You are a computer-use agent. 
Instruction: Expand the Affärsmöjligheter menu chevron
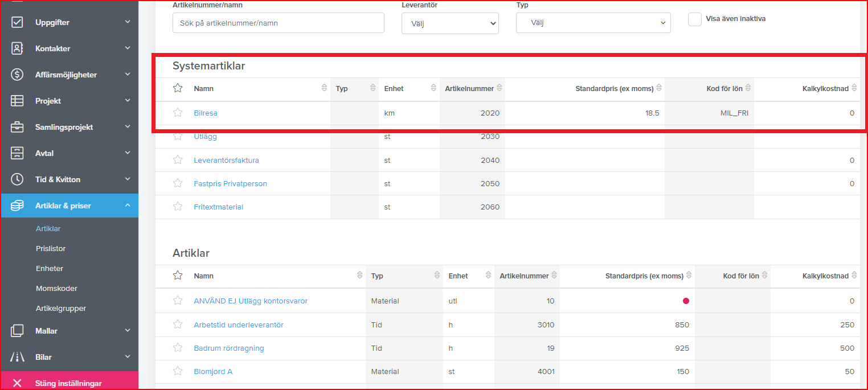[x=128, y=75]
